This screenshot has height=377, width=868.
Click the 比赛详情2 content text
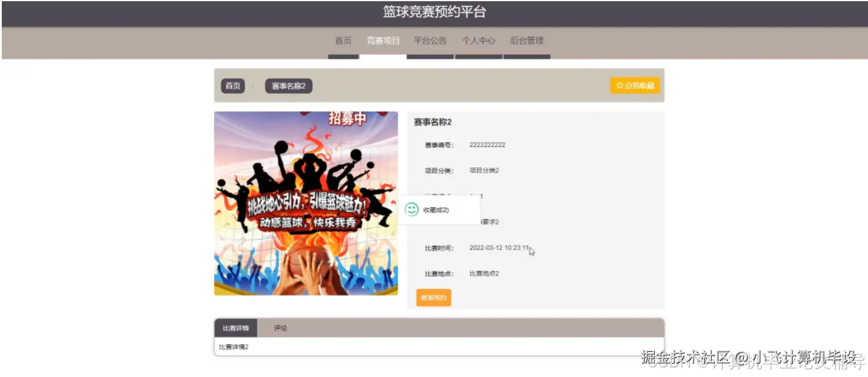pyautogui.click(x=234, y=347)
